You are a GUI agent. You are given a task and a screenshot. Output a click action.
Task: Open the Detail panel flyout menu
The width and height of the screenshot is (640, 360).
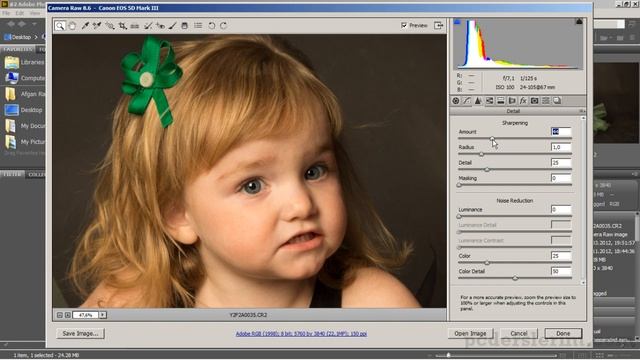[582, 111]
